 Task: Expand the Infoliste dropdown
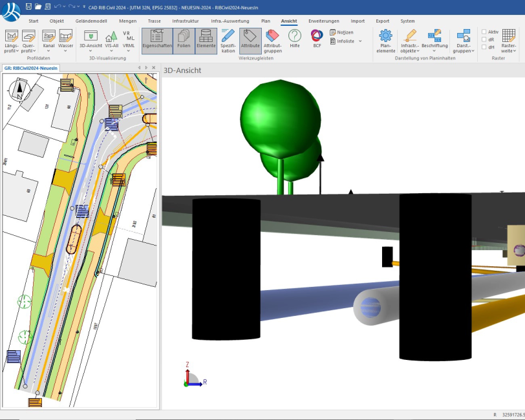(x=360, y=41)
